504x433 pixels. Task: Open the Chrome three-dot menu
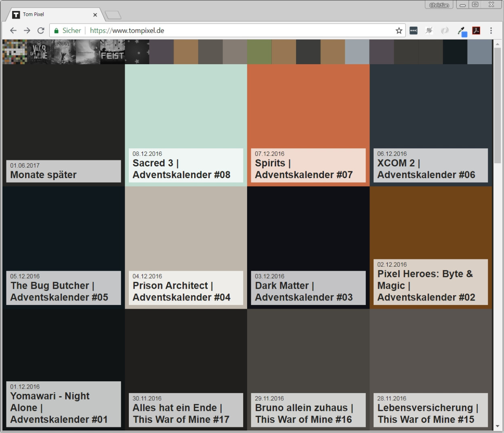[491, 31]
